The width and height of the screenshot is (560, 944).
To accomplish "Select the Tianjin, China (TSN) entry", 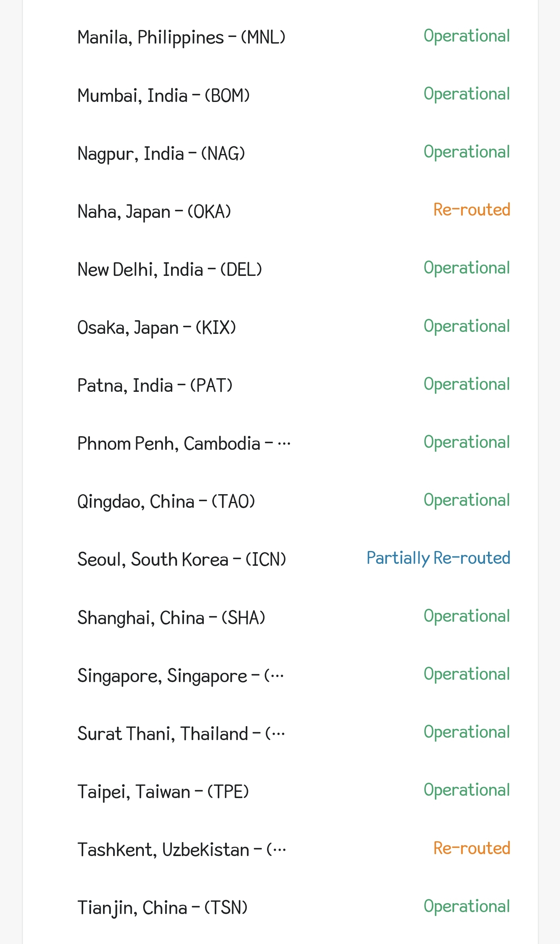I will coord(162,908).
